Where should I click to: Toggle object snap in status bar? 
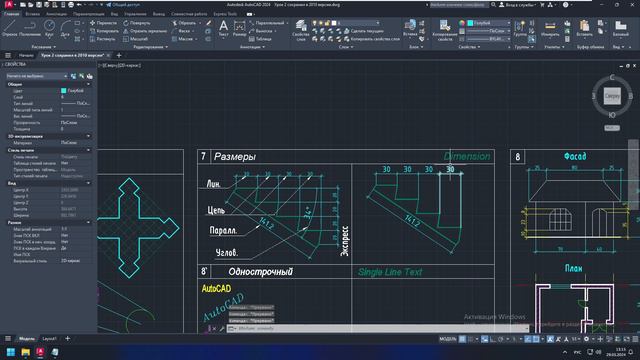coord(536,339)
